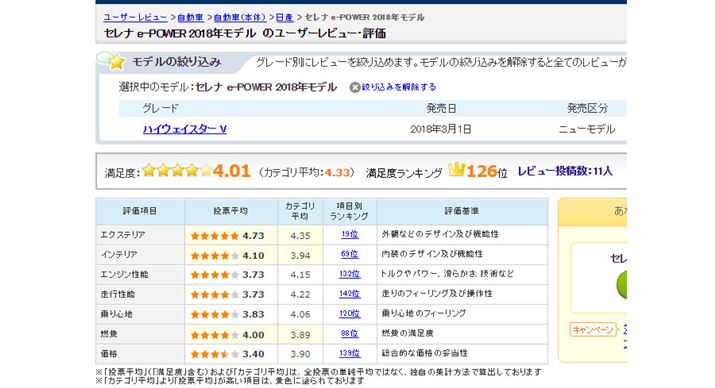
Task: Open the 120位 ranking link for 乗り心地
Action: 350,314
